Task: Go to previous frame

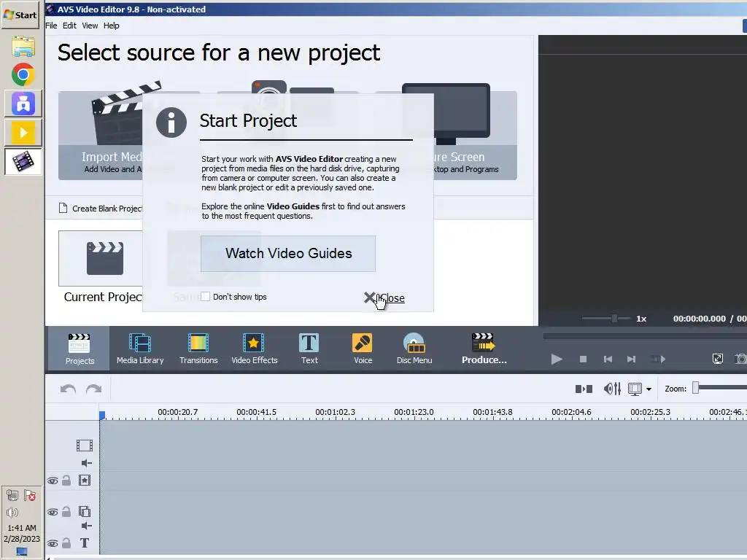Action: (608, 359)
